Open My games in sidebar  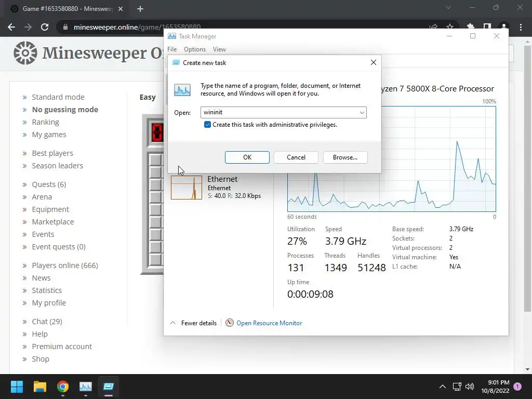49,135
